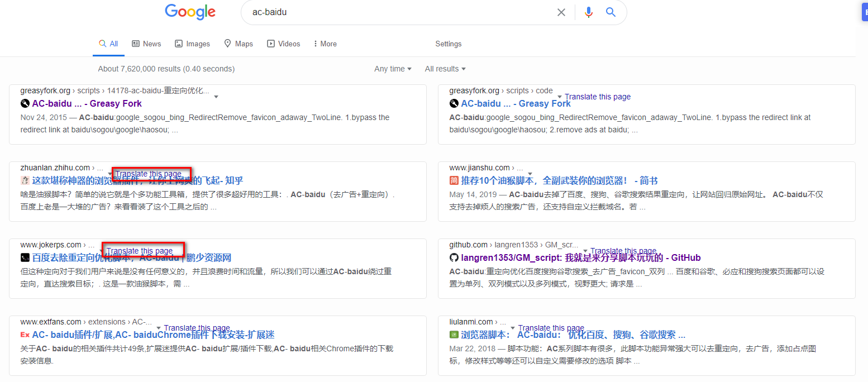868x382 pixels.
Task: Click the liulanmi.com result favicon
Action: tap(453, 334)
